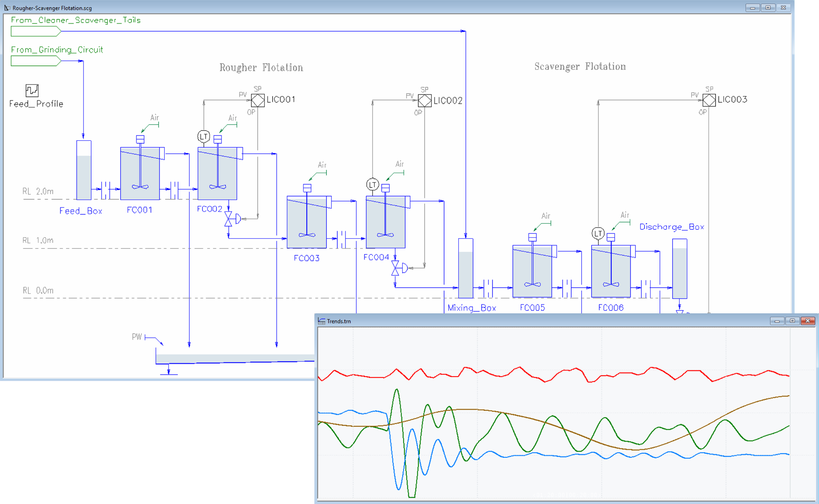Click the Air inlet arrow above FC003
This screenshot has height=504, width=819.
[318, 175]
